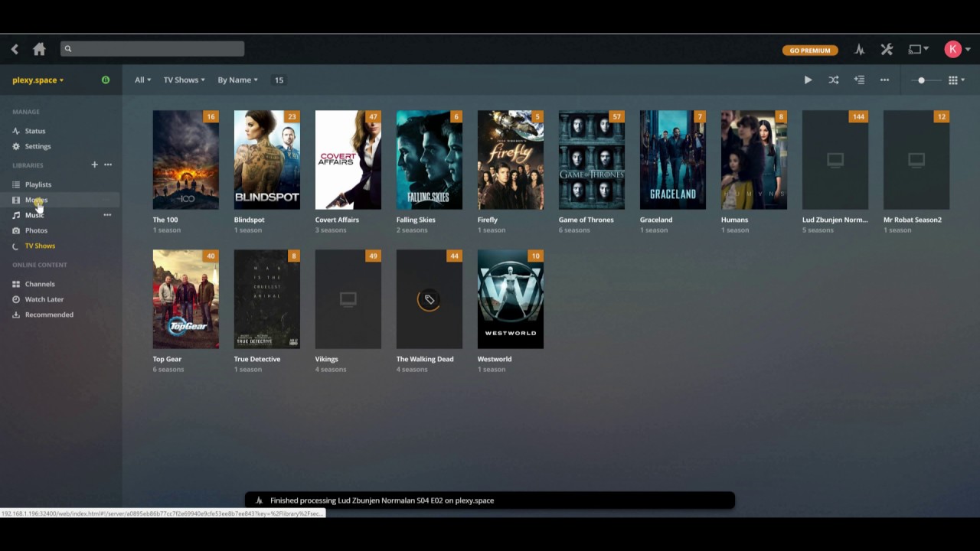
Task: Open the By Name sort dropdown
Action: point(237,80)
